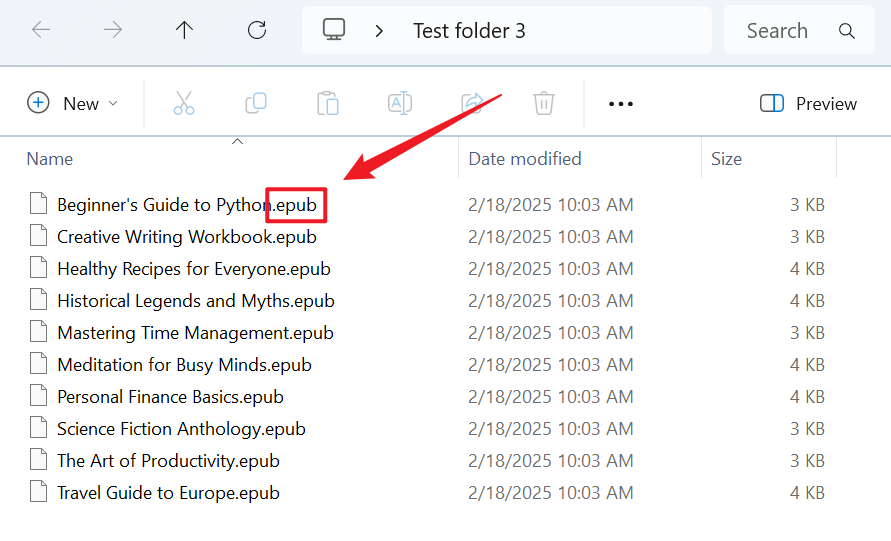Click the Delete trash can icon
The height and width of the screenshot is (541, 891).
[x=544, y=103]
